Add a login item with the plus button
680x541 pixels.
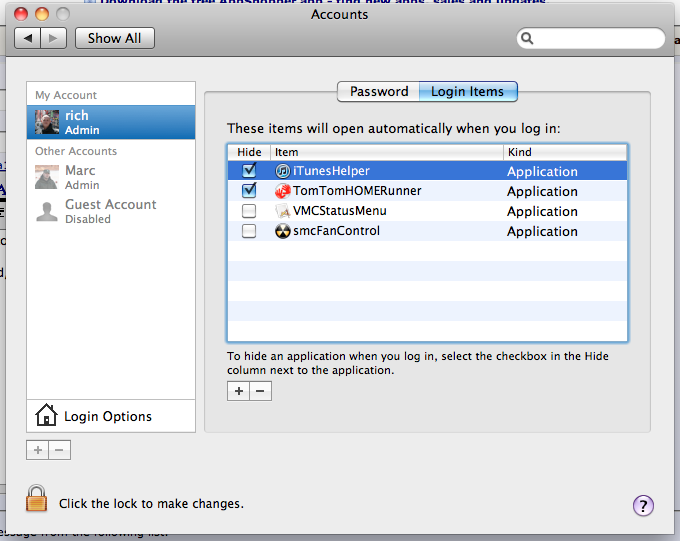[x=239, y=391]
